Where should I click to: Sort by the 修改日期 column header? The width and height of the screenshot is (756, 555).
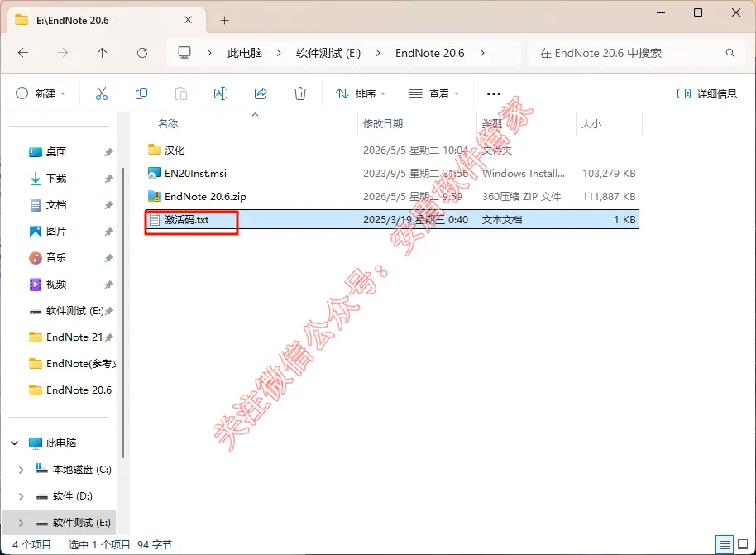click(383, 124)
